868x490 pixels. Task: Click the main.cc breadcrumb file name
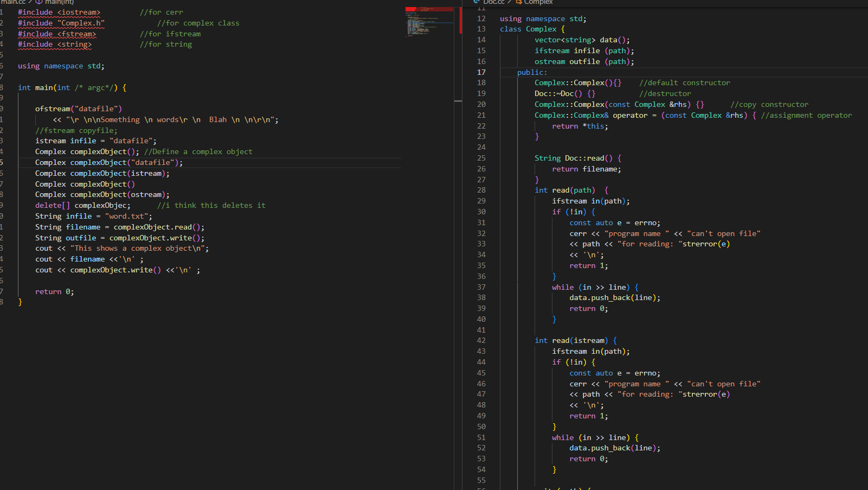tap(13, 2)
